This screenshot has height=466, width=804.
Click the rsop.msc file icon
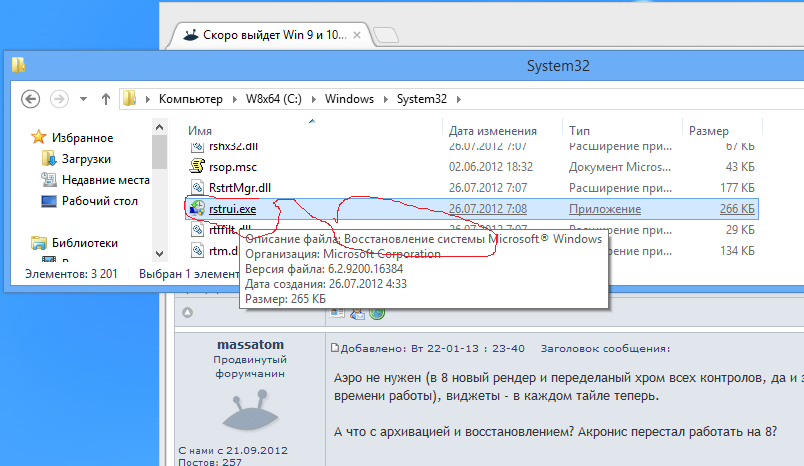[197, 166]
